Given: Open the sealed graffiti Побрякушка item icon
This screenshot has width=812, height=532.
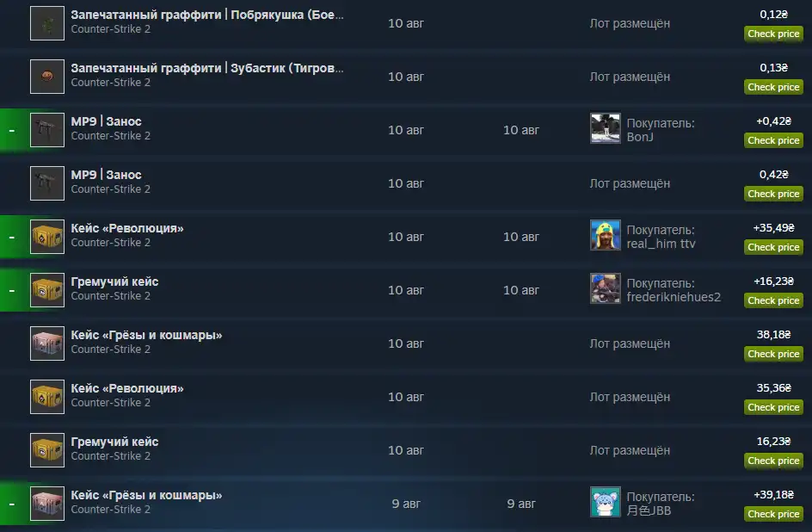Looking at the screenshot, I should (x=47, y=23).
